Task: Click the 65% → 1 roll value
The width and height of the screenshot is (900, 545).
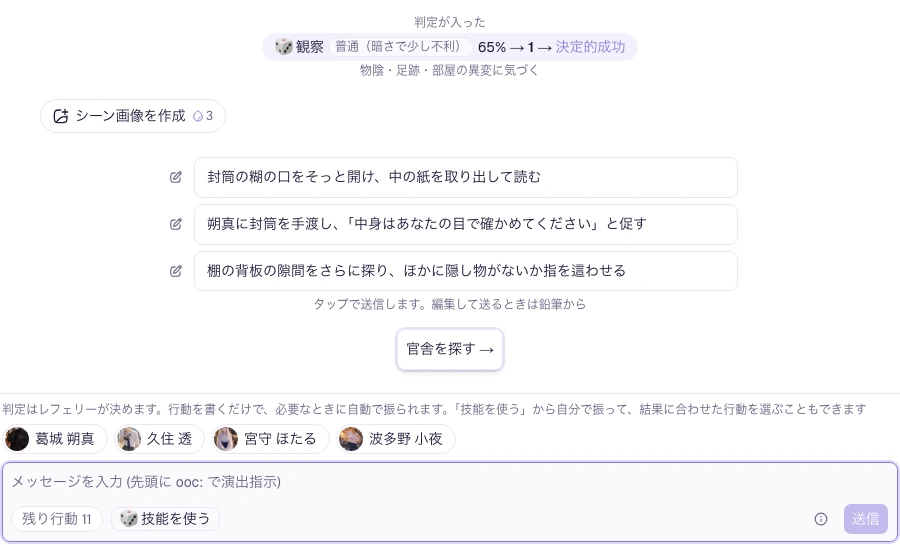Action: (506, 47)
